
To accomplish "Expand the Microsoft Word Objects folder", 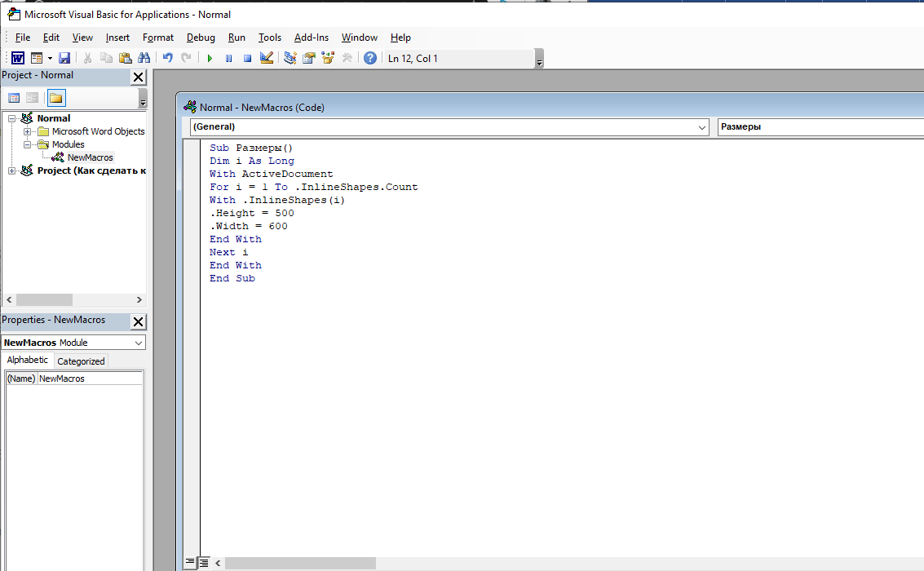I will (27, 131).
